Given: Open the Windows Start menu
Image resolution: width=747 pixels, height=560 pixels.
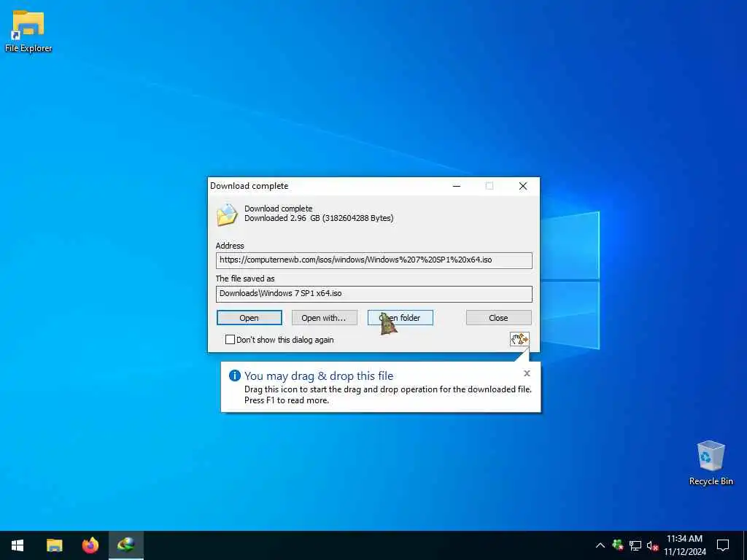Looking at the screenshot, I should click(x=18, y=545).
